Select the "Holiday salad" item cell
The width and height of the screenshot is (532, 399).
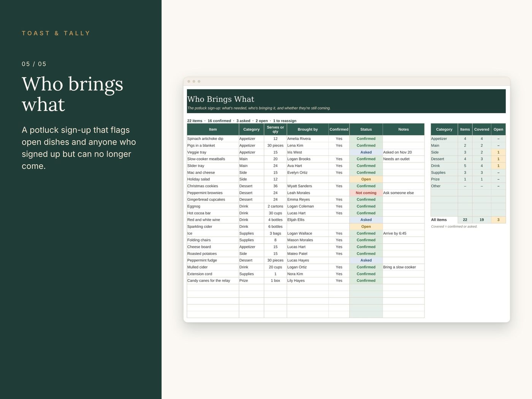[213, 179]
